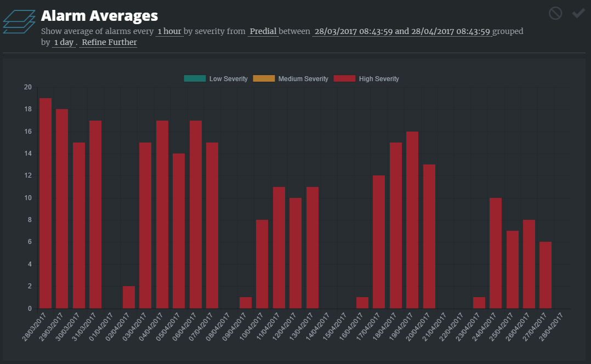This screenshot has width=591, height=364.
Task: Click the Refine Further link
Action: pyautogui.click(x=109, y=42)
